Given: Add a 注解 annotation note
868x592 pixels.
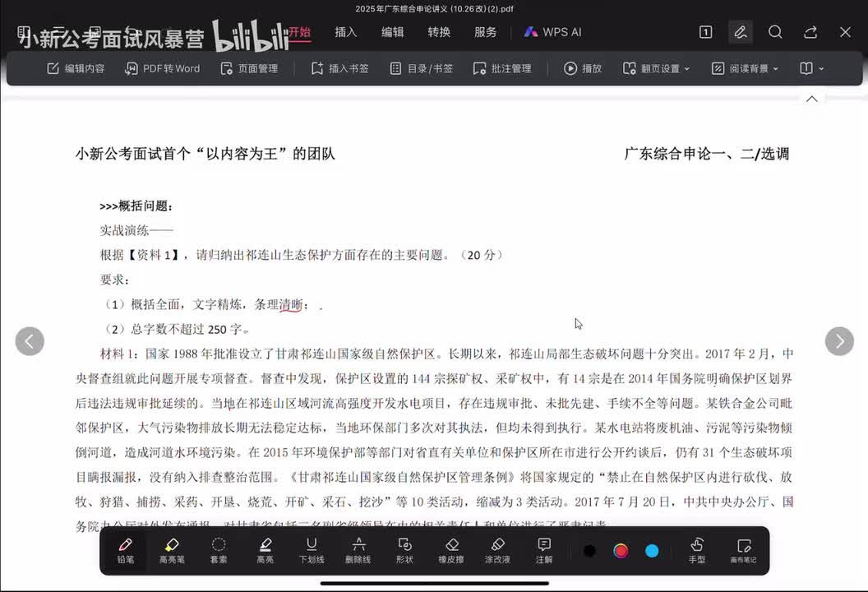Looking at the screenshot, I should [544, 550].
